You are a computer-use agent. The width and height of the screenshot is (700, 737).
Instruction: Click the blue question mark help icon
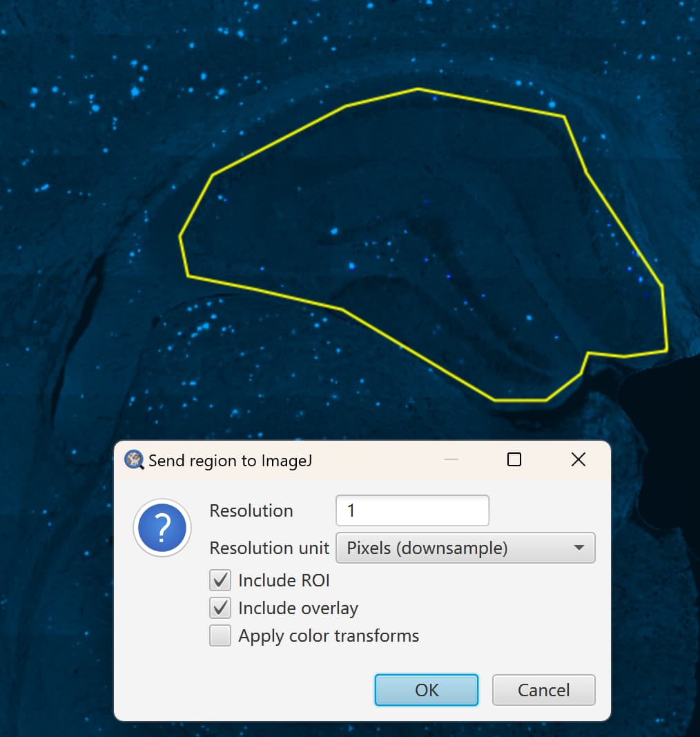coord(162,528)
